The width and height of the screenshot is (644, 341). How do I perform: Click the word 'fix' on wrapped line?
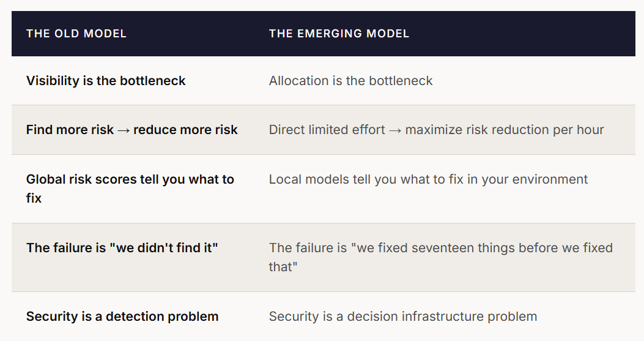click(34, 198)
